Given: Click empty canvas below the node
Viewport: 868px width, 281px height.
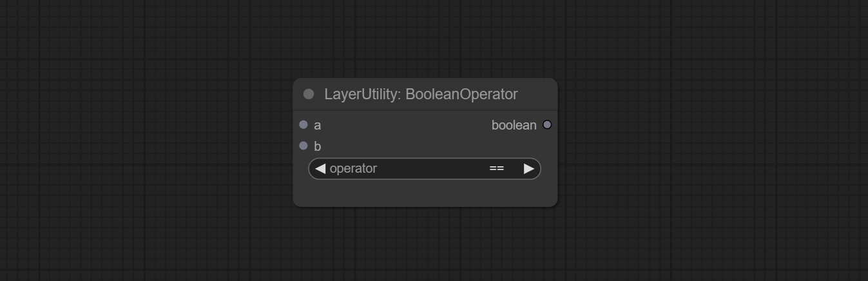Looking at the screenshot, I should pyautogui.click(x=425, y=244).
